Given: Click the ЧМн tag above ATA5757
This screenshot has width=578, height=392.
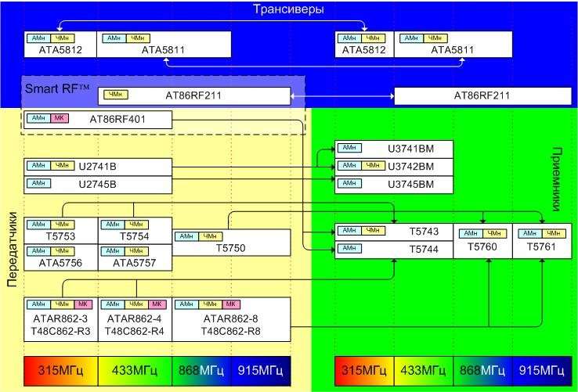Looking at the screenshot, I should pyautogui.click(x=136, y=251).
